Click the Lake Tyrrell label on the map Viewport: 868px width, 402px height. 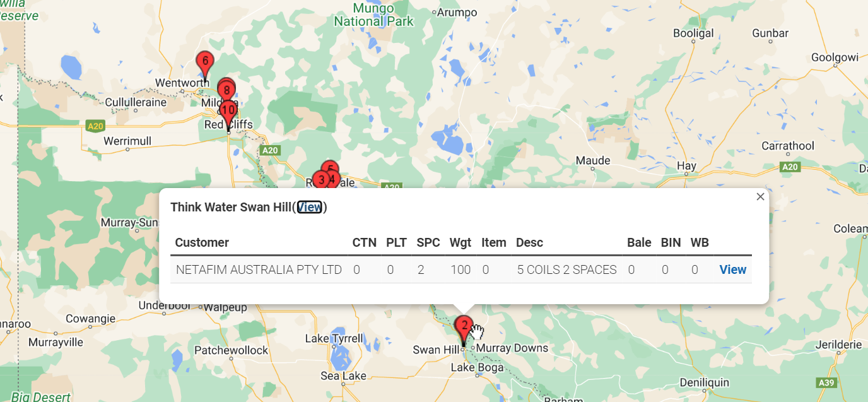(x=334, y=338)
